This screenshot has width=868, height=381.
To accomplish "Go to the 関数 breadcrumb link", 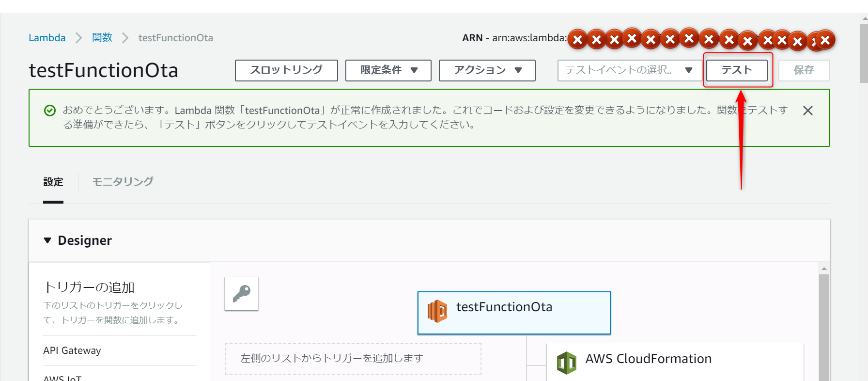I will pyautogui.click(x=102, y=38).
